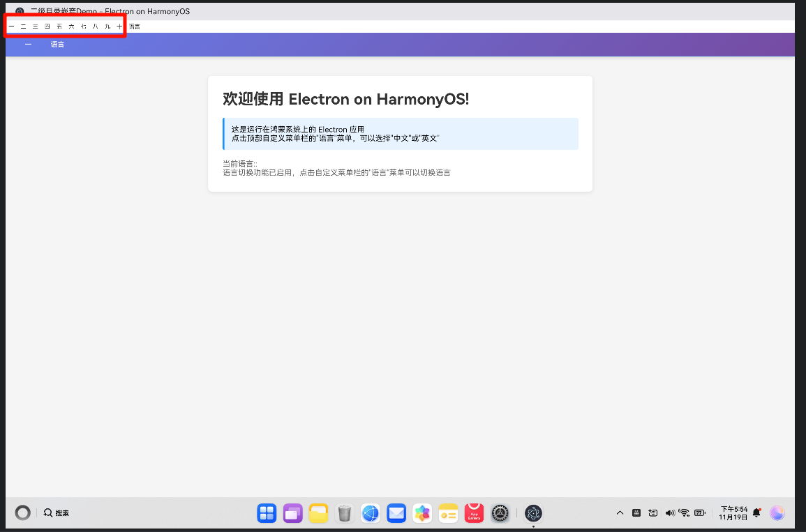The height and width of the screenshot is (532, 806).
Task: Open the Trash bin in the dock
Action: (345, 512)
